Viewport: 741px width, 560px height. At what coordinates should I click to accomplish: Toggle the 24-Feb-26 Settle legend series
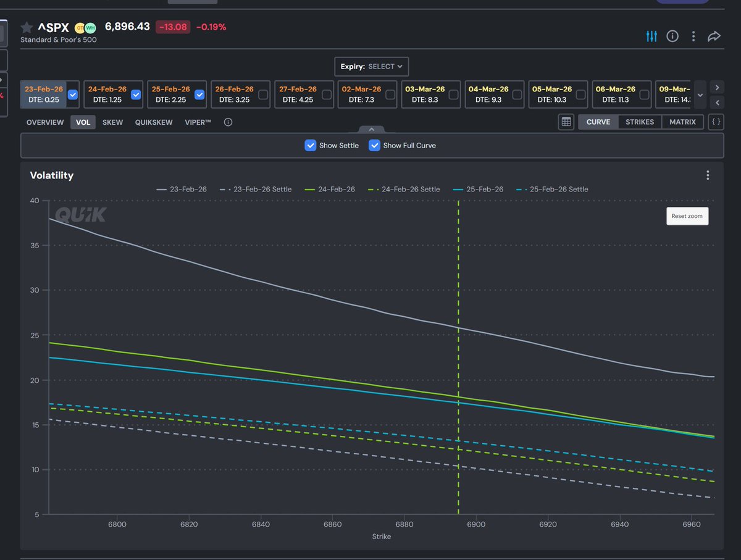click(x=403, y=189)
